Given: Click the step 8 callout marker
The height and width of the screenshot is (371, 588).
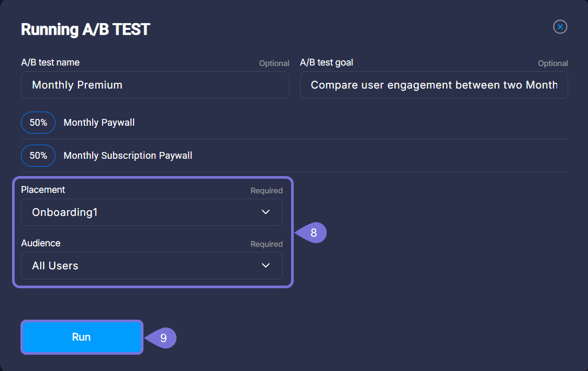Looking at the screenshot, I should pyautogui.click(x=313, y=233).
